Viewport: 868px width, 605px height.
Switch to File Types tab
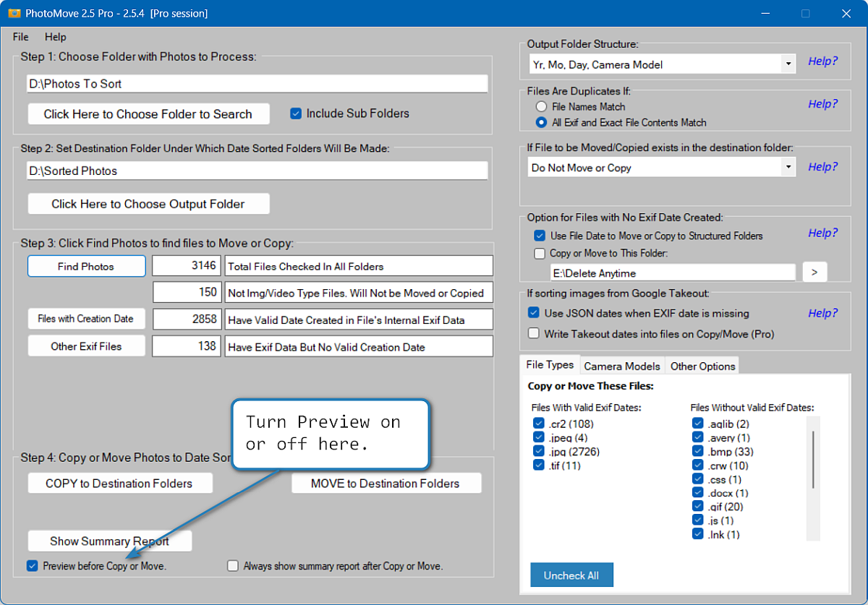point(550,365)
